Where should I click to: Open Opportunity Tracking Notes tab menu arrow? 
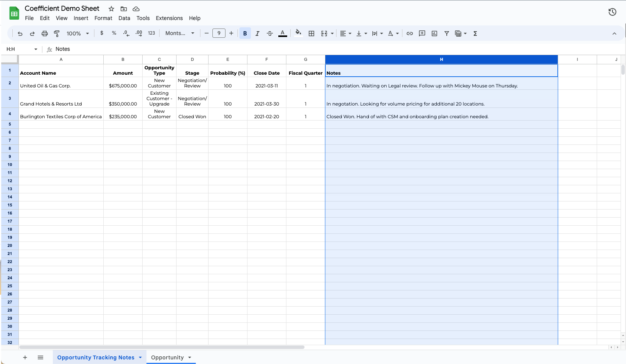pyautogui.click(x=140, y=357)
